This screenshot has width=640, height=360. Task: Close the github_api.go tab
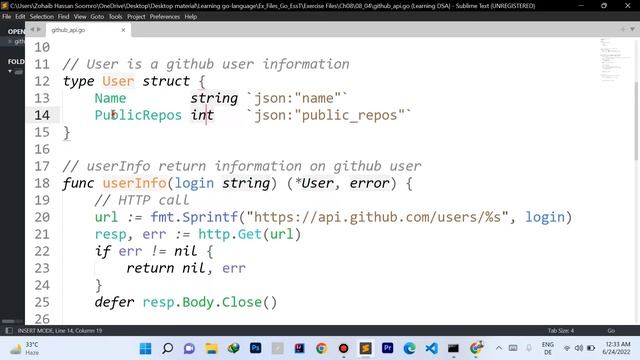tap(123, 30)
